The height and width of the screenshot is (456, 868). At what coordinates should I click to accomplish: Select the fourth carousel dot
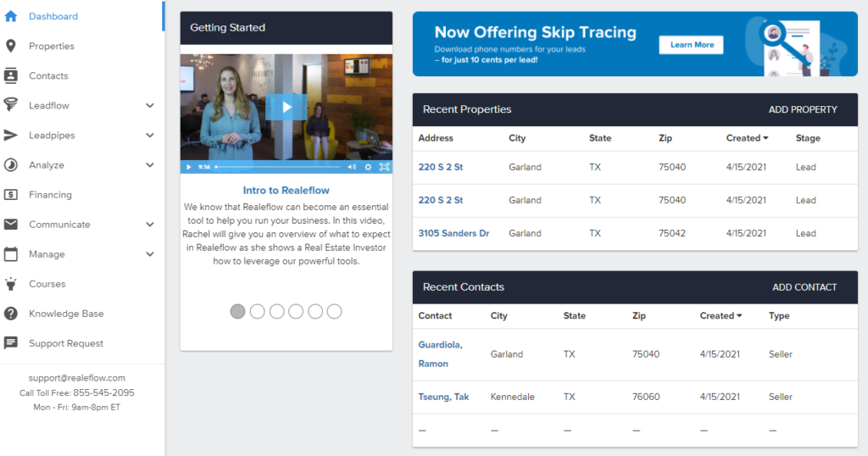click(x=296, y=312)
